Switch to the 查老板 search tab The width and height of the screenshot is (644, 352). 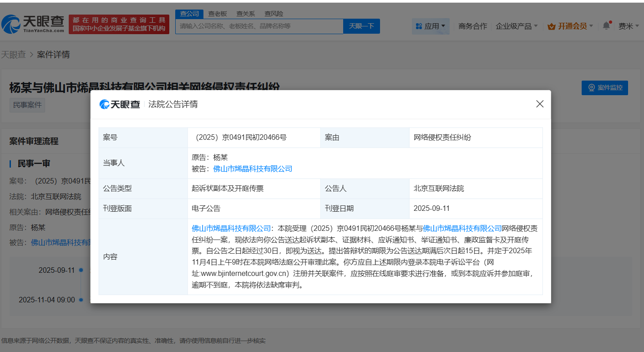218,14
